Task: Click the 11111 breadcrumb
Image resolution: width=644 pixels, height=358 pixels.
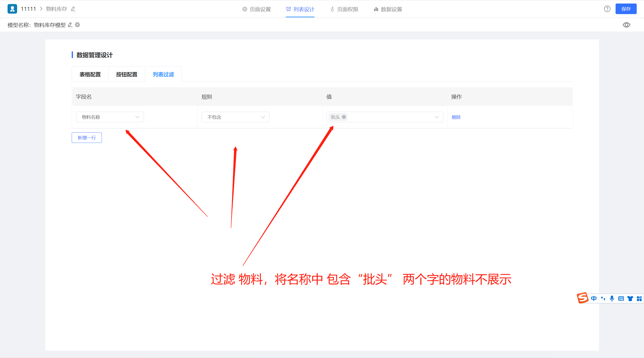Action: [28, 9]
